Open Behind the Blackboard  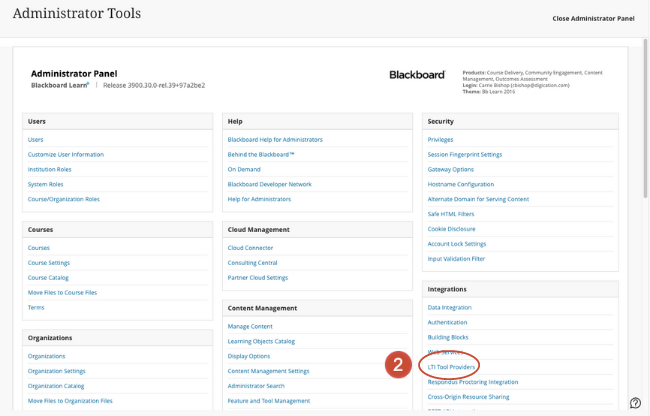261,155
